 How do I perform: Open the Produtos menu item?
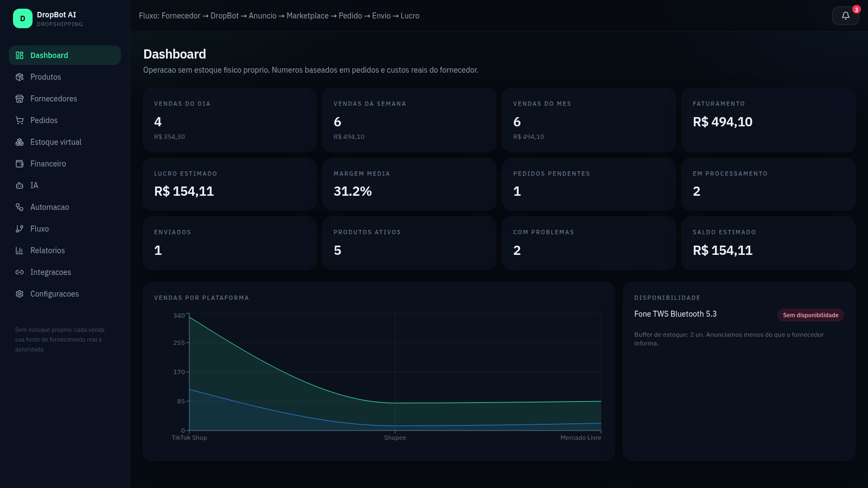[x=65, y=77]
